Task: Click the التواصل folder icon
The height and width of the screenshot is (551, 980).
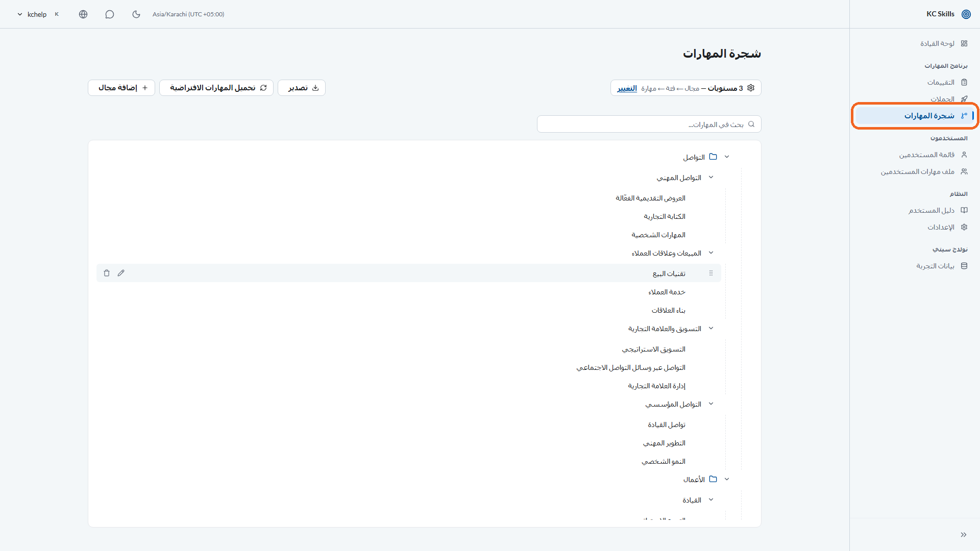Action: click(x=713, y=157)
